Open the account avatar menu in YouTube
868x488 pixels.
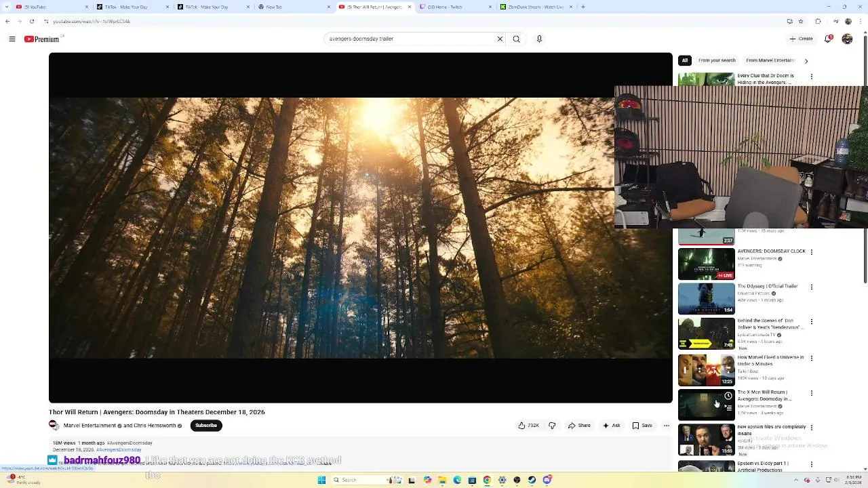coord(847,39)
